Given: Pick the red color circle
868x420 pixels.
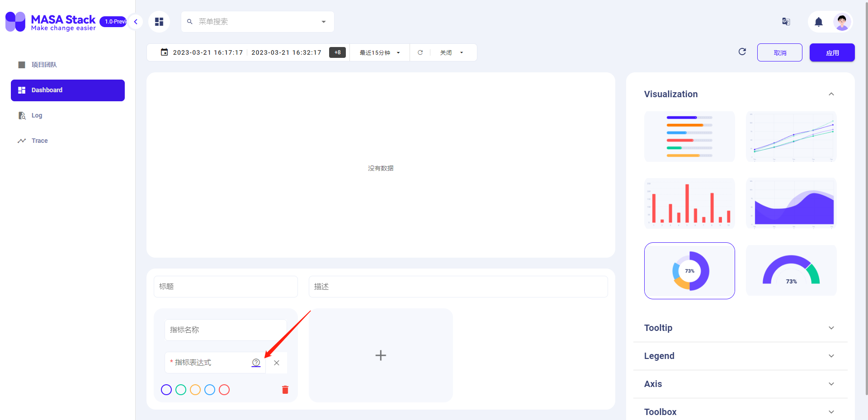Looking at the screenshot, I should point(224,390).
